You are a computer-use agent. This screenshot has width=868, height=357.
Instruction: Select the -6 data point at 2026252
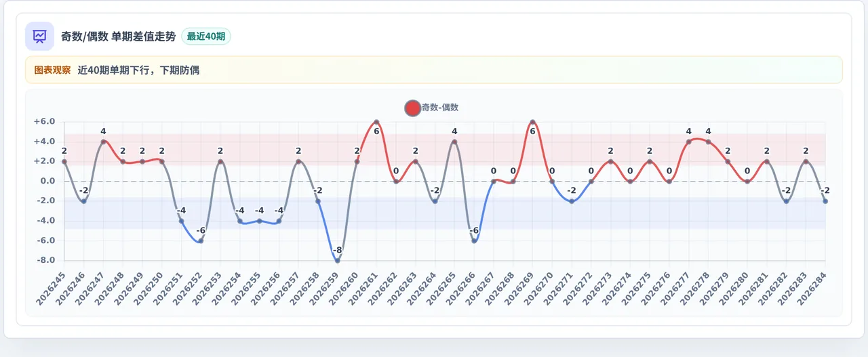point(201,241)
